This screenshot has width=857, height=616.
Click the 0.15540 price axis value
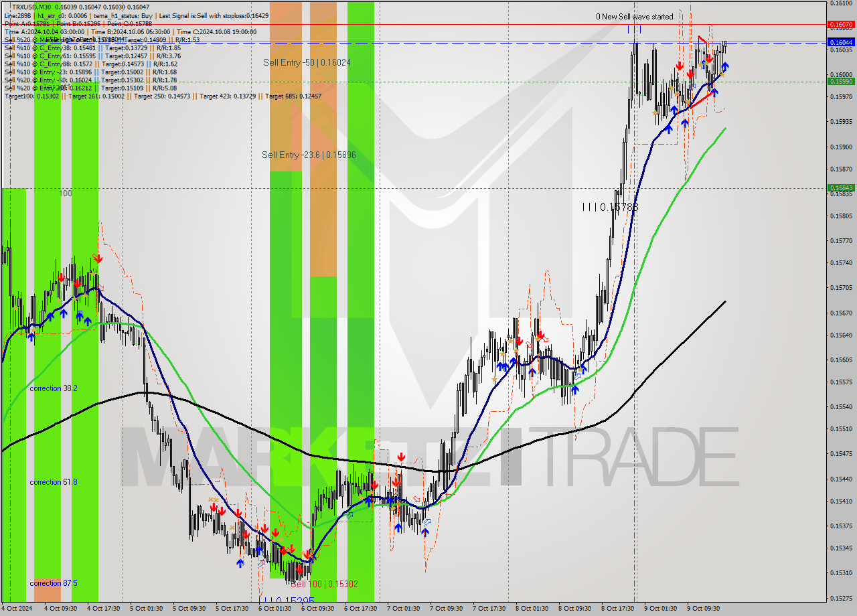coord(841,406)
